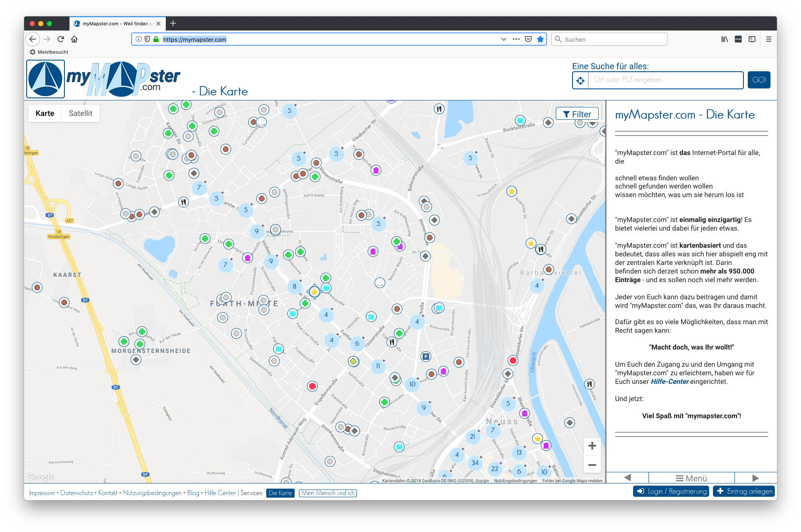Click the Pocket save icon
This screenshot has height=532, width=801.
528,39
